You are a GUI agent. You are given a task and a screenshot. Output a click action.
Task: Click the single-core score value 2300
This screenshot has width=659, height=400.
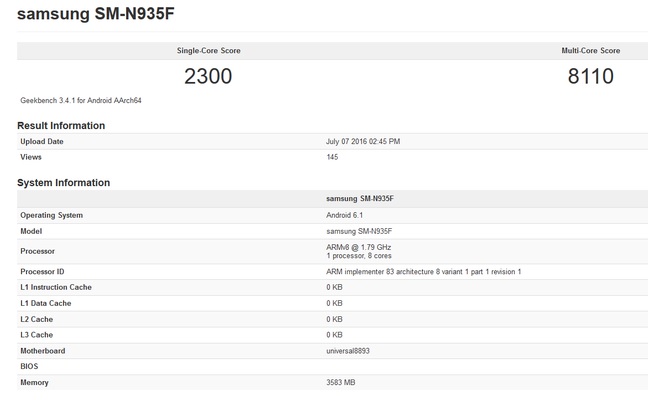pyautogui.click(x=208, y=76)
